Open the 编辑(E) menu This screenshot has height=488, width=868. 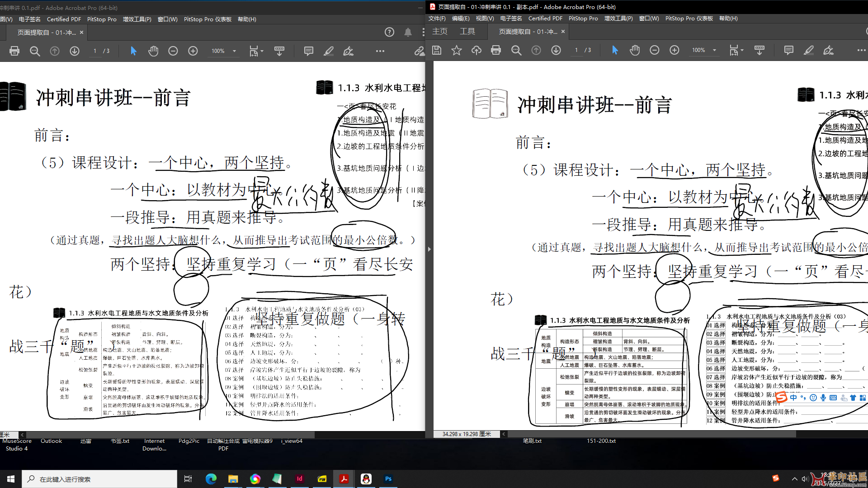pos(461,19)
